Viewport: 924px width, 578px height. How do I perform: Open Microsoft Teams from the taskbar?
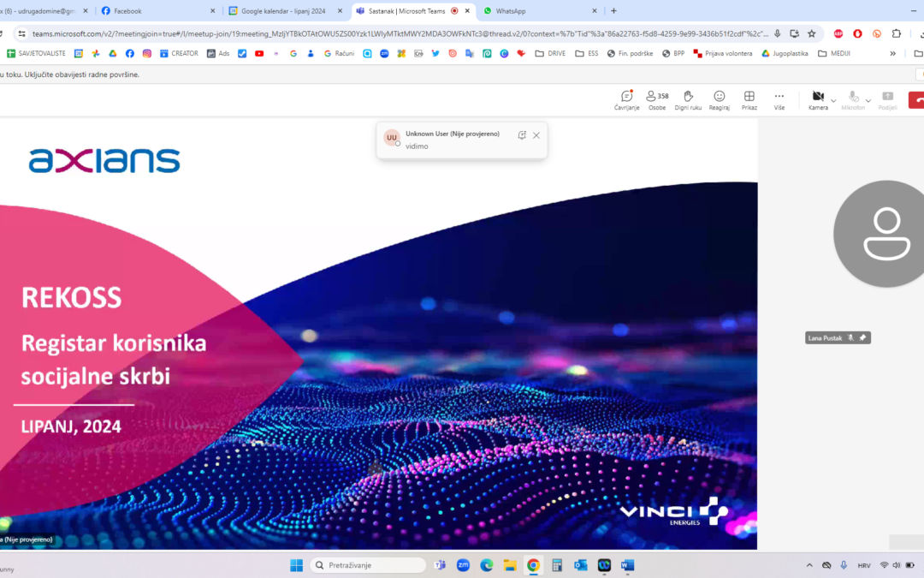pos(440,564)
